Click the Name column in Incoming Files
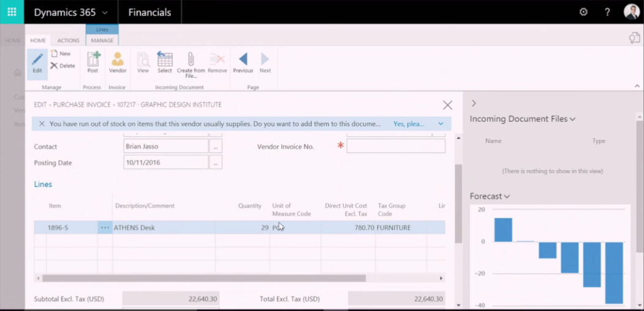This screenshot has width=644, height=311. (493, 140)
